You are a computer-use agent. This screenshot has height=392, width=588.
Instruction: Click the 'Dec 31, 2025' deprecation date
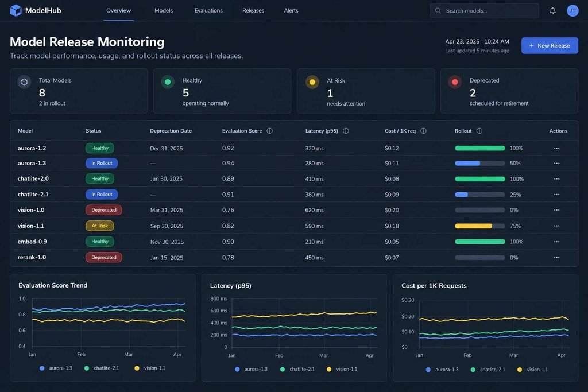tap(166, 148)
